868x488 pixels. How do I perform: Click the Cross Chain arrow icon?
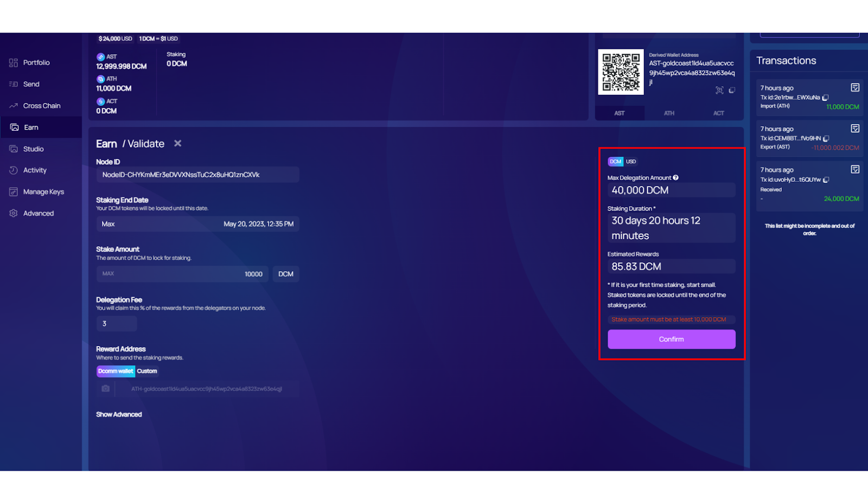tap(13, 105)
